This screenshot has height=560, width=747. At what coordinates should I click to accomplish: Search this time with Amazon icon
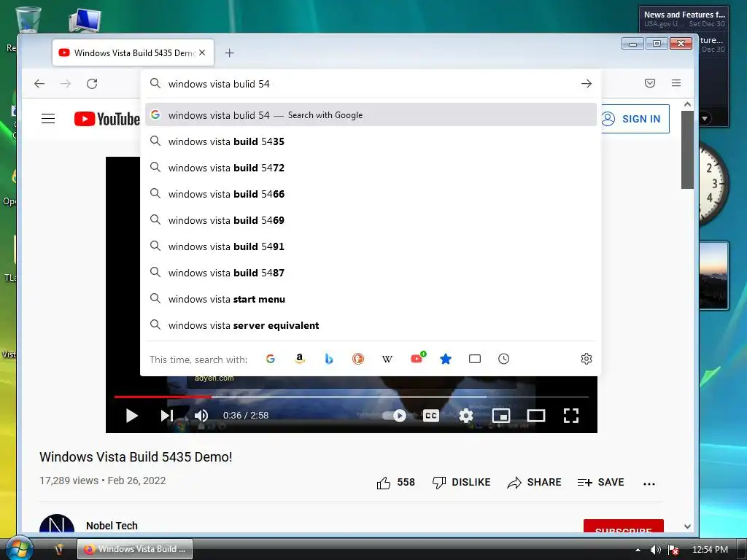[x=300, y=359]
